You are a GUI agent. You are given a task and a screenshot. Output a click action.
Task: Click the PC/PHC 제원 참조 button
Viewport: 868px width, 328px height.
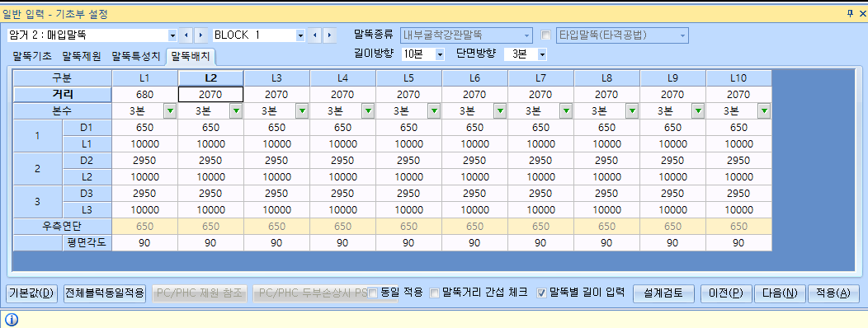[200, 293]
